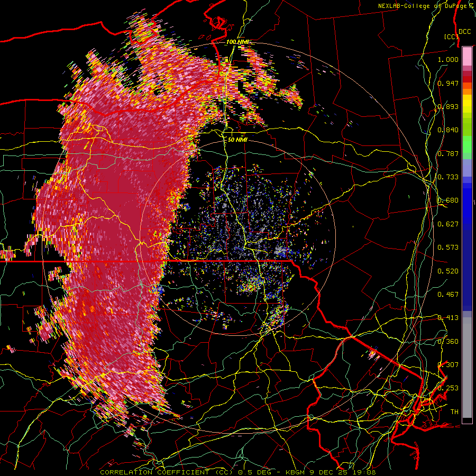This screenshot has width=476, height=476.
Task: Click the 0.413 scale value
Action: [x=448, y=318]
